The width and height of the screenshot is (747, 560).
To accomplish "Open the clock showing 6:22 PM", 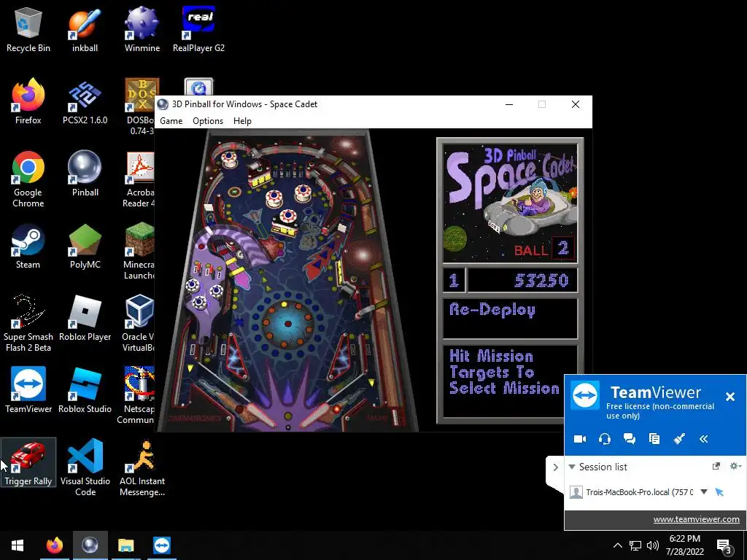I will 684,545.
